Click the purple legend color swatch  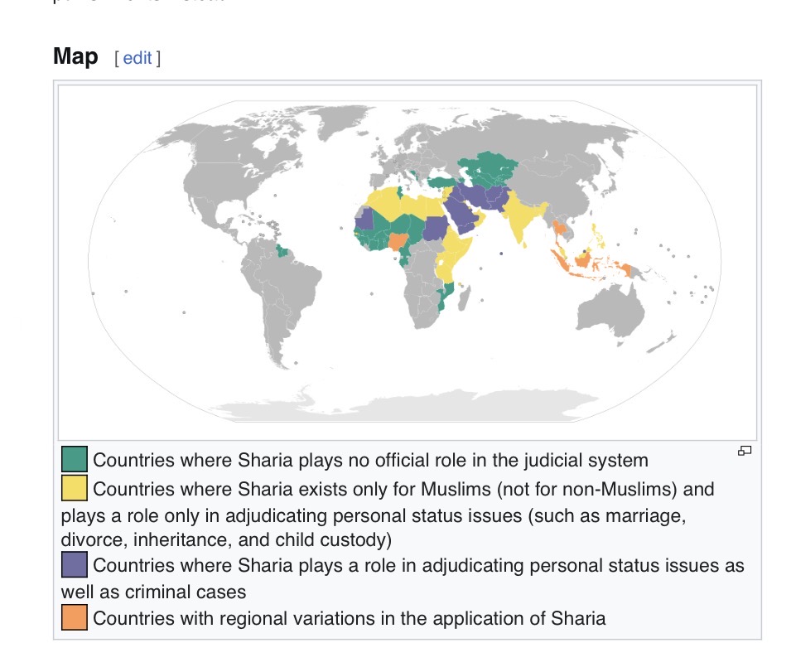(75, 565)
